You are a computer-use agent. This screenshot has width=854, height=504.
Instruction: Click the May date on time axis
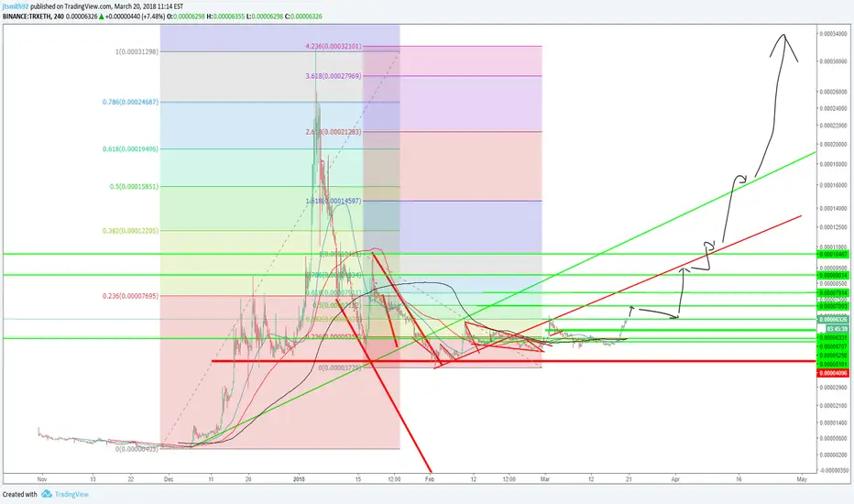point(801,479)
